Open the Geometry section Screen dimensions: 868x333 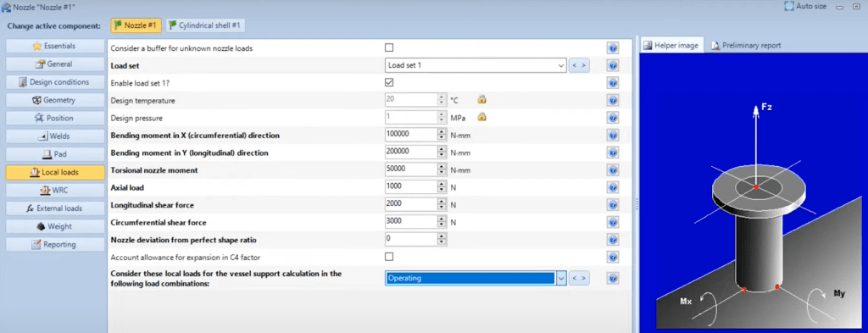[55, 100]
